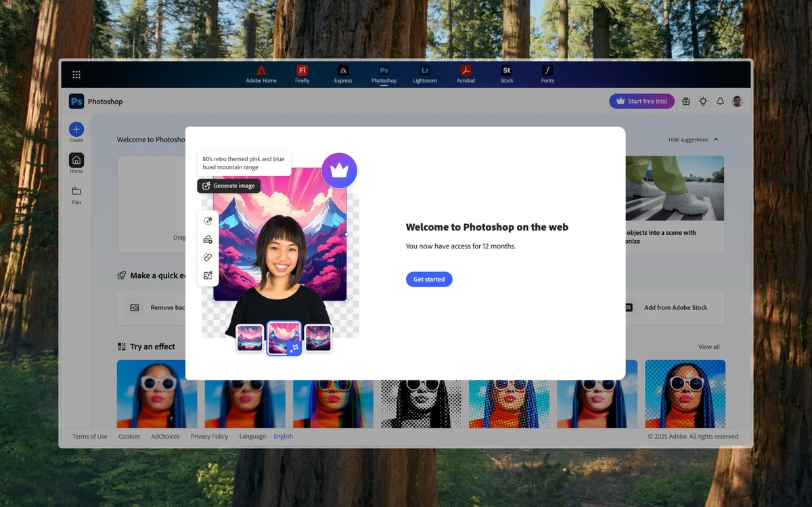Open Files from the left sidebar
This screenshot has width=812, height=507.
[x=76, y=193]
